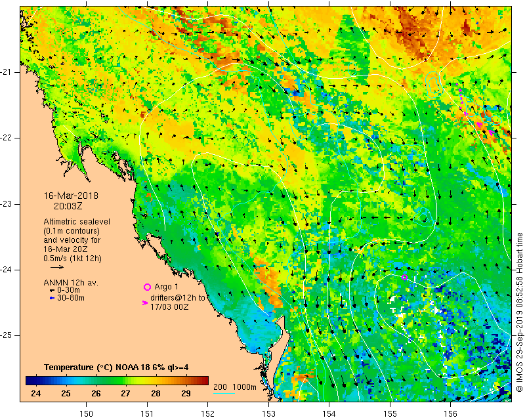The width and height of the screenshot is (525, 420).
Task: Click the longitude axis label 155
Action: (390, 413)
